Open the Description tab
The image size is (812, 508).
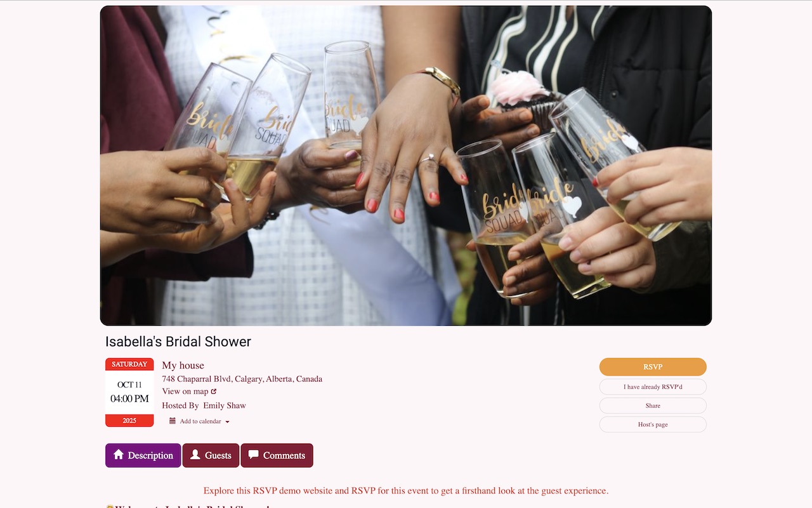(x=143, y=455)
